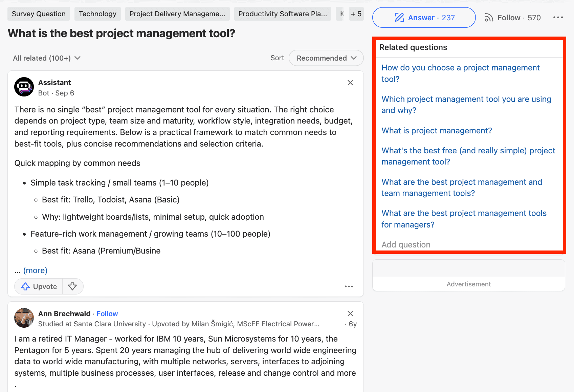Select the Technology topic tag
This screenshot has height=392, width=574.
pos(97,14)
